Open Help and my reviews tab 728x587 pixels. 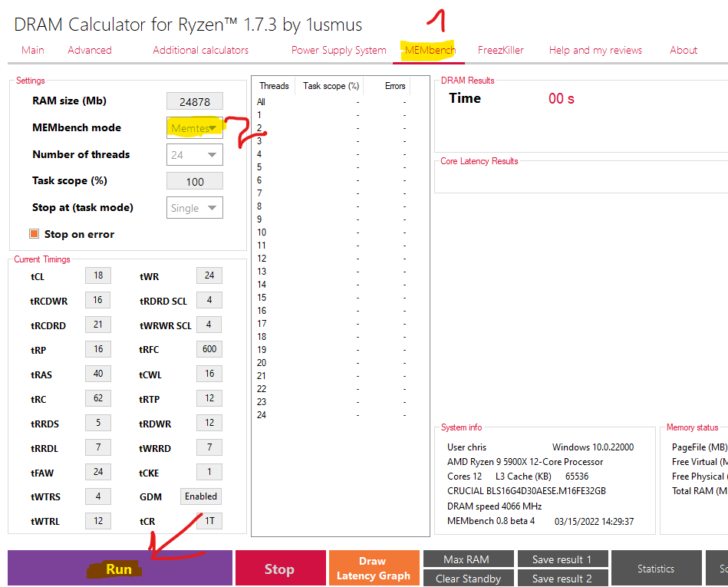[595, 50]
